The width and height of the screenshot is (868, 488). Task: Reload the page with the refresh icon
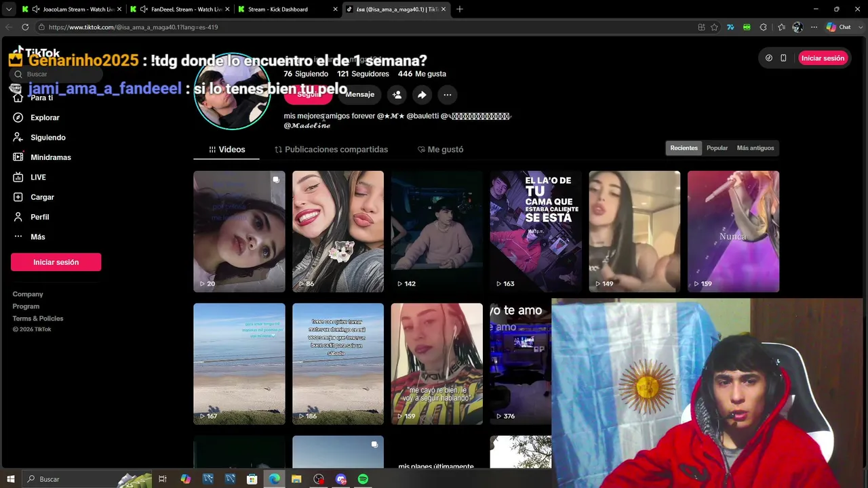pyautogui.click(x=25, y=27)
